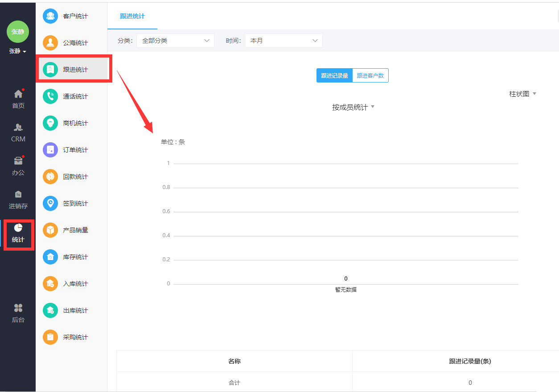
Task: Click the 暂无数据 chart label
Action: [x=346, y=289]
